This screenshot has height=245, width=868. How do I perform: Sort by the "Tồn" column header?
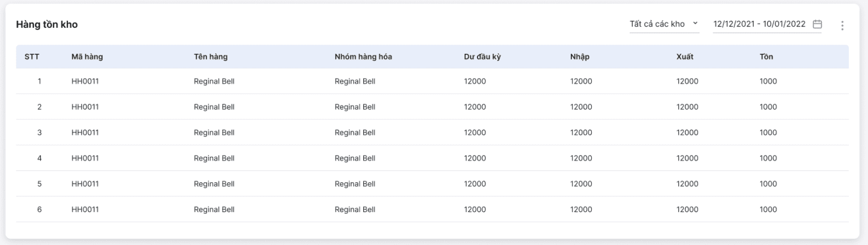(766, 57)
